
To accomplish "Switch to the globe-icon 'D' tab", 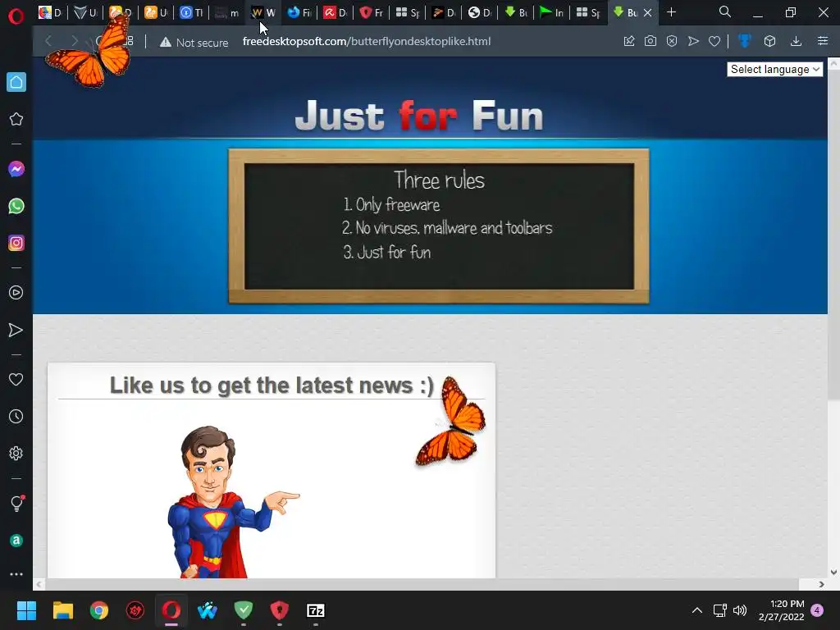I will [x=479, y=12].
